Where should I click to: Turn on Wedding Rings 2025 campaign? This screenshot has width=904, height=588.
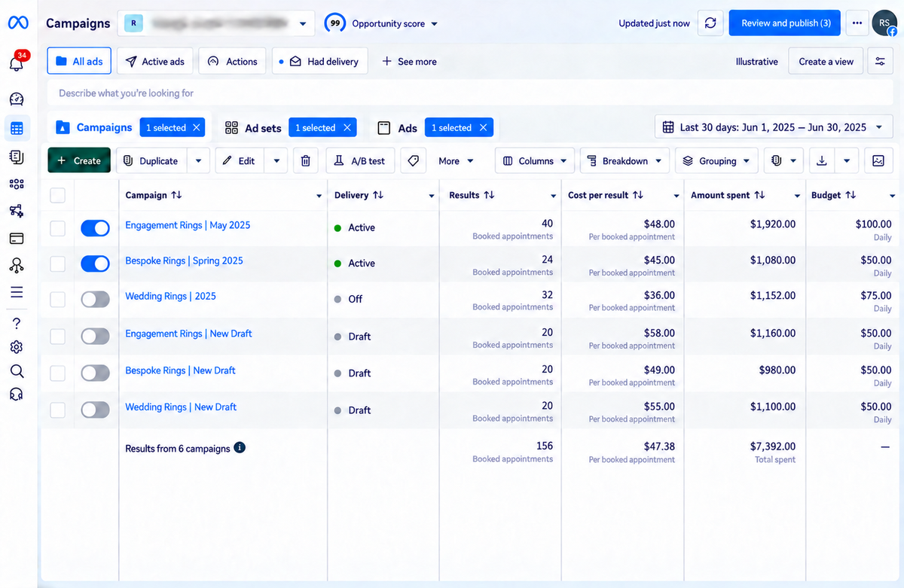pyautogui.click(x=95, y=299)
